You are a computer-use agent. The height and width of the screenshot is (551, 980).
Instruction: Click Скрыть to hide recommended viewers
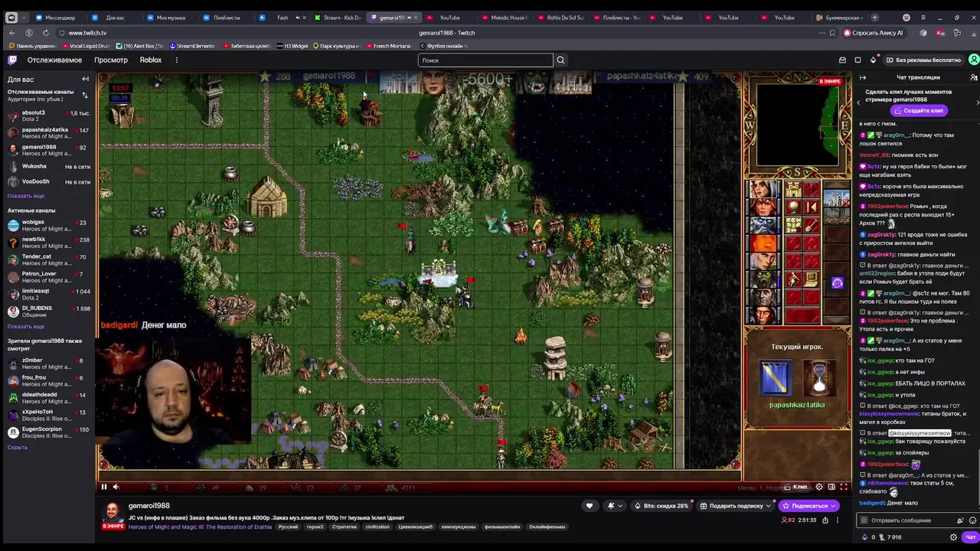coord(18,448)
